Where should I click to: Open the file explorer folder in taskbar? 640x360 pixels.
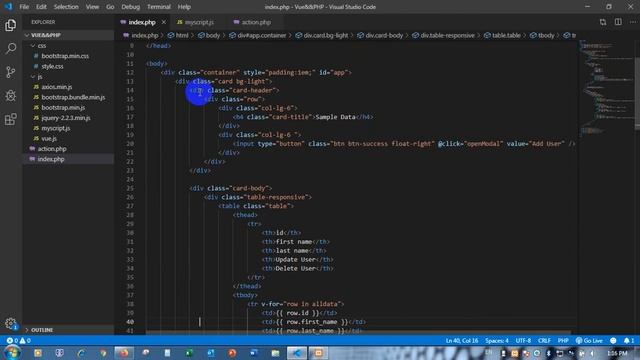click(x=275, y=353)
